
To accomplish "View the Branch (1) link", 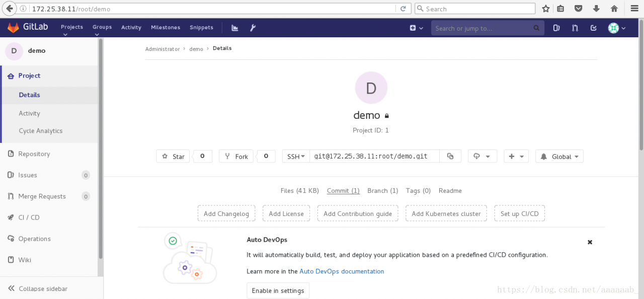I will pos(383,191).
